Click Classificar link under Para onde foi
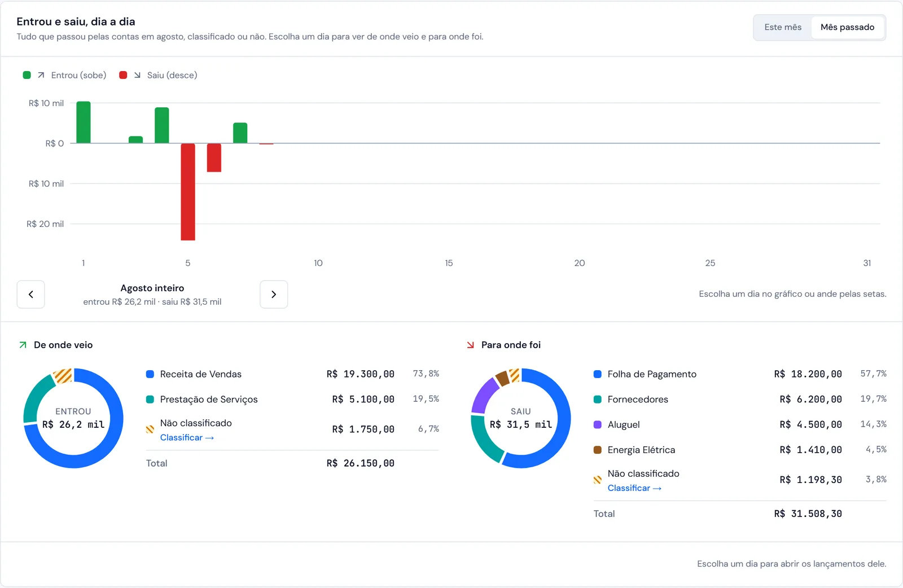The width and height of the screenshot is (903, 588). point(634,488)
